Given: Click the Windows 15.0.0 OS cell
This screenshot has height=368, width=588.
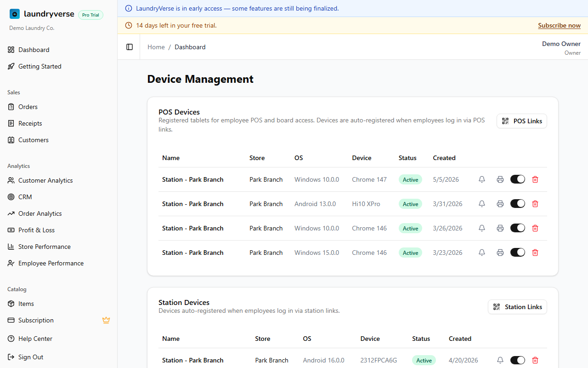Looking at the screenshot, I should 317,253.
